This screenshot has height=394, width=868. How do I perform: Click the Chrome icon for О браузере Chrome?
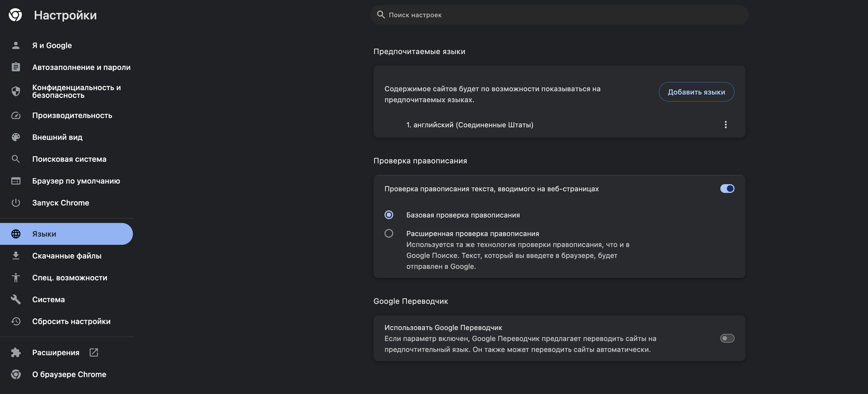16,375
